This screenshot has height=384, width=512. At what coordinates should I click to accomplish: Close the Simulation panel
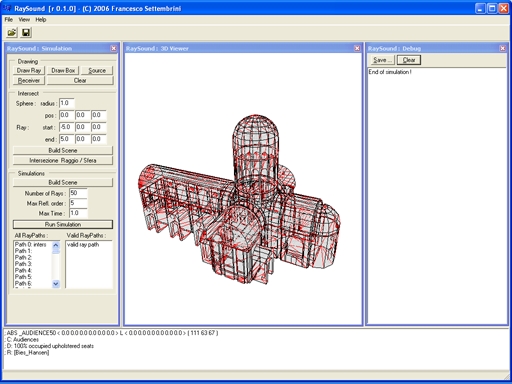coord(113,48)
